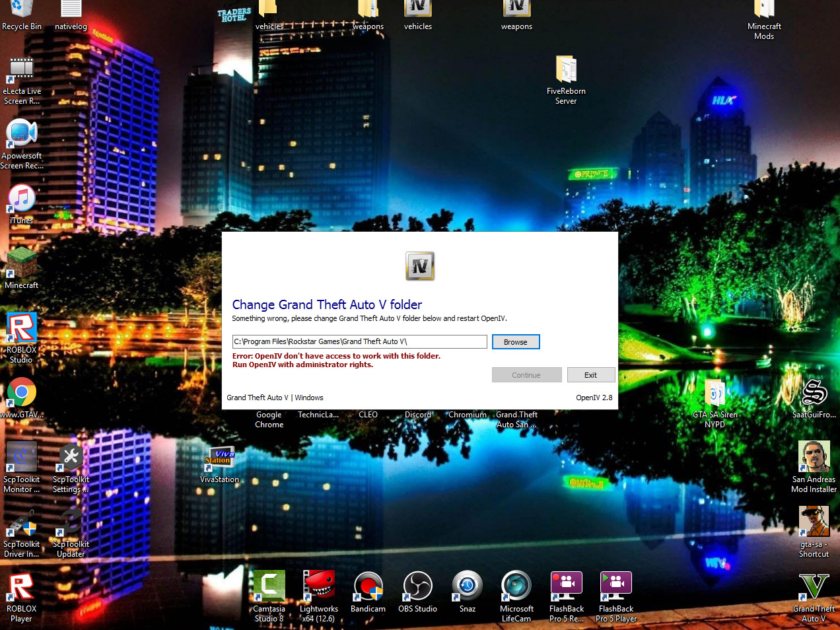Click the Exit button in OpenIV dialog

pos(591,375)
